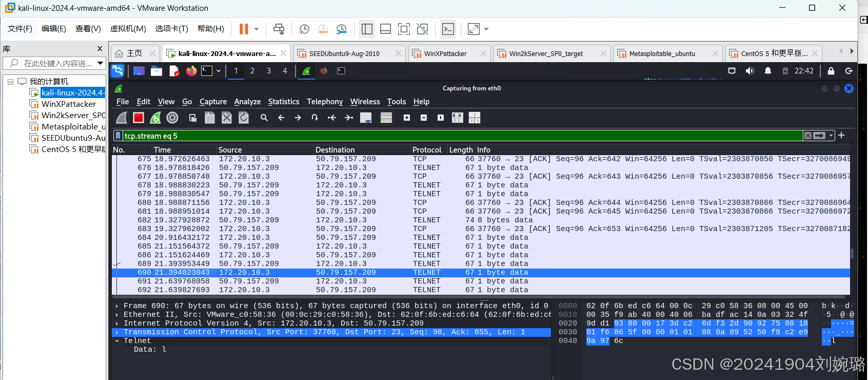
Task: Click the Open capture file icon
Action: pyautogui.click(x=193, y=118)
